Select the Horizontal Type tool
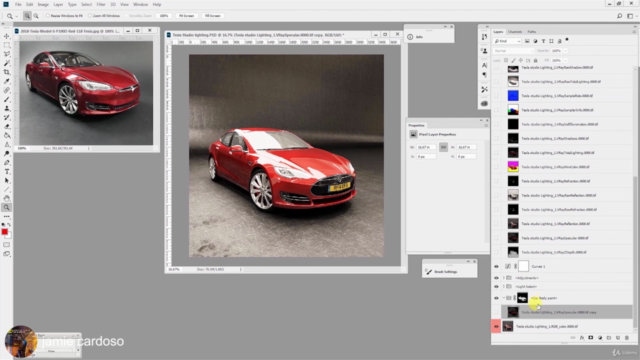This screenshot has height=360, width=640. click(7, 171)
